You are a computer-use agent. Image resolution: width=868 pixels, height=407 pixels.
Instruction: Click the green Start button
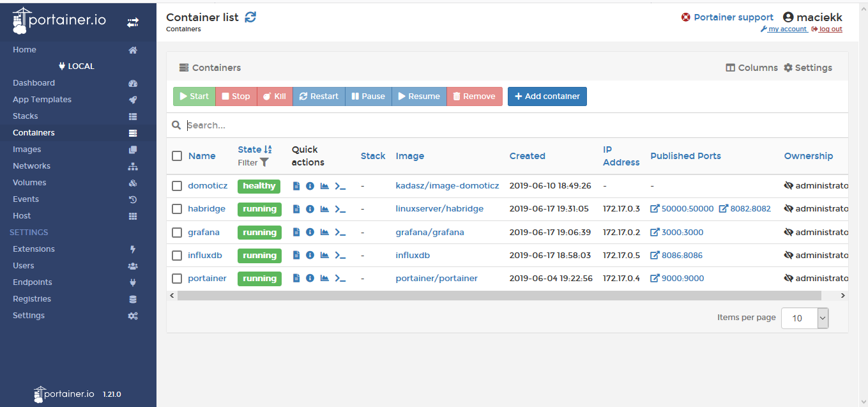click(x=194, y=96)
